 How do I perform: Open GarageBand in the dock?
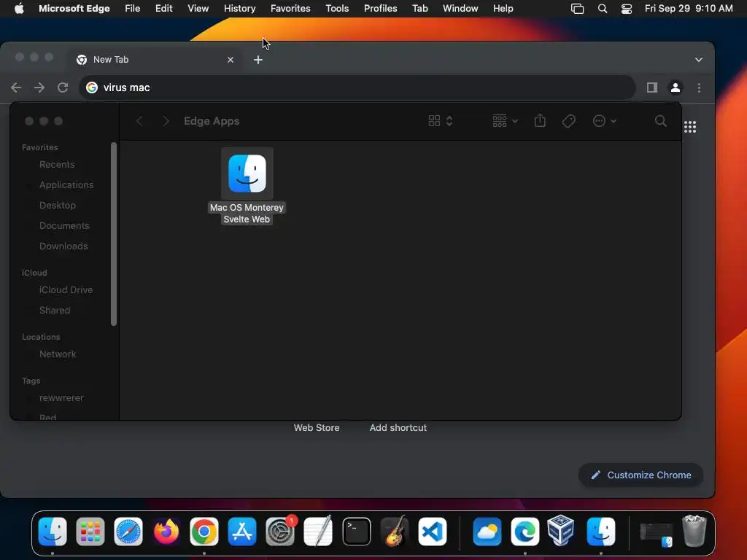395,532
